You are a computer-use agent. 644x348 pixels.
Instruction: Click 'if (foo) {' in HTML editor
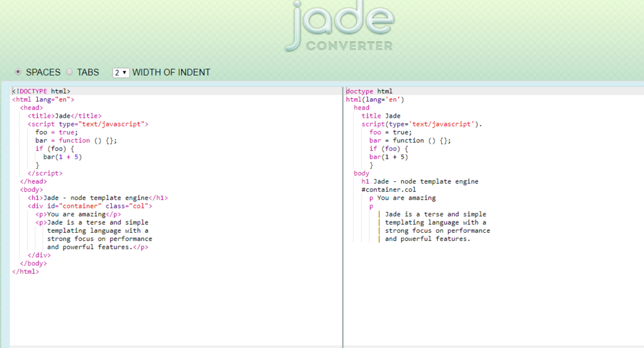55,149
